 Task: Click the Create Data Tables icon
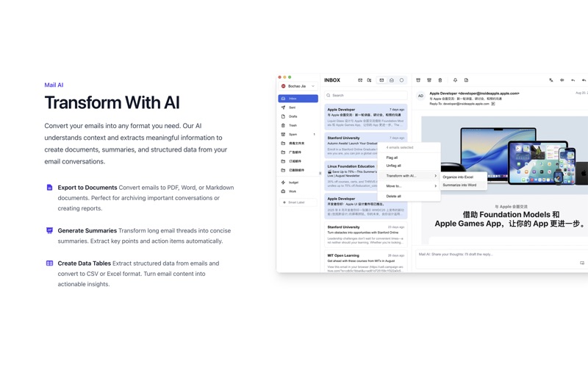pyautogui.click(x=49, y=263)
